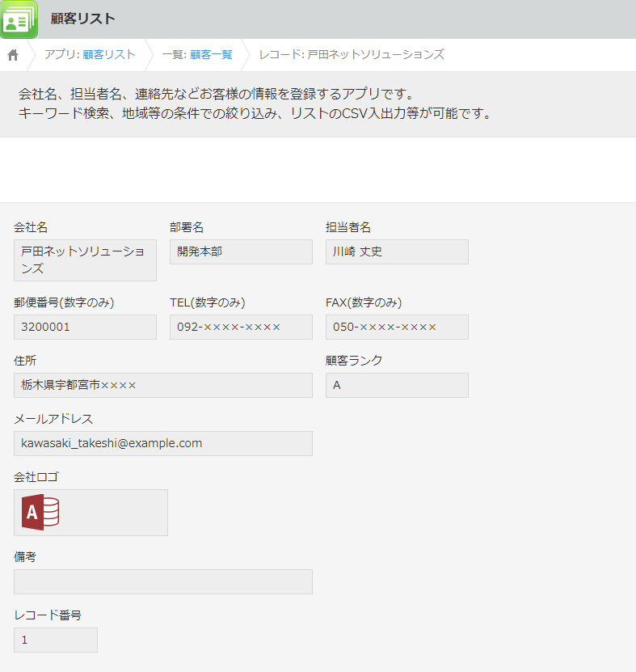This screenshot has width=636, height=672.
Task: Click the FAX value 050-××××-××××
Action: coord(397,327)
